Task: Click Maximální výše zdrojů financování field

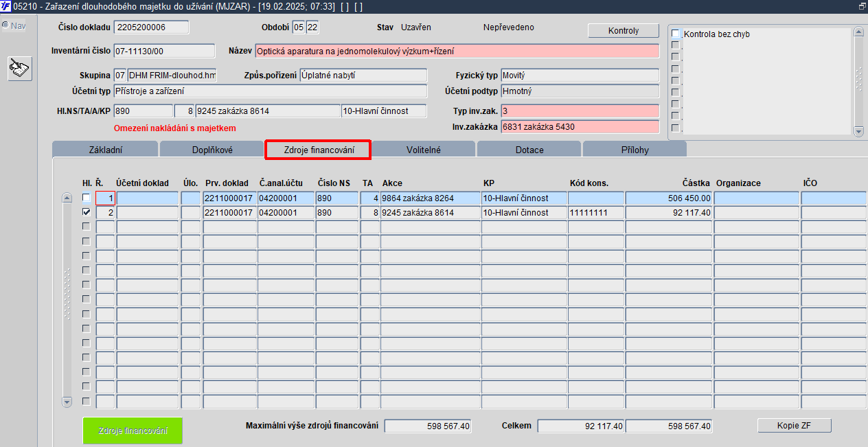Action: point(428,426)
